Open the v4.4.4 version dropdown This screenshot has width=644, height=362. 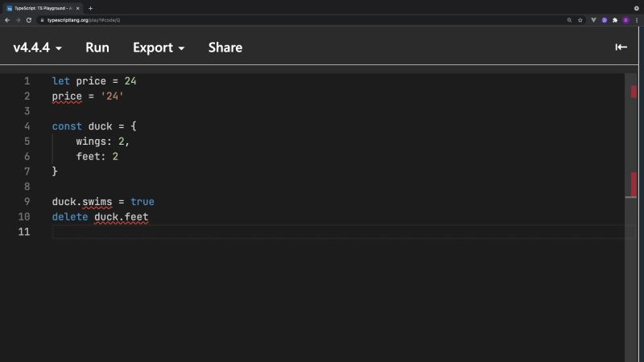37,47
